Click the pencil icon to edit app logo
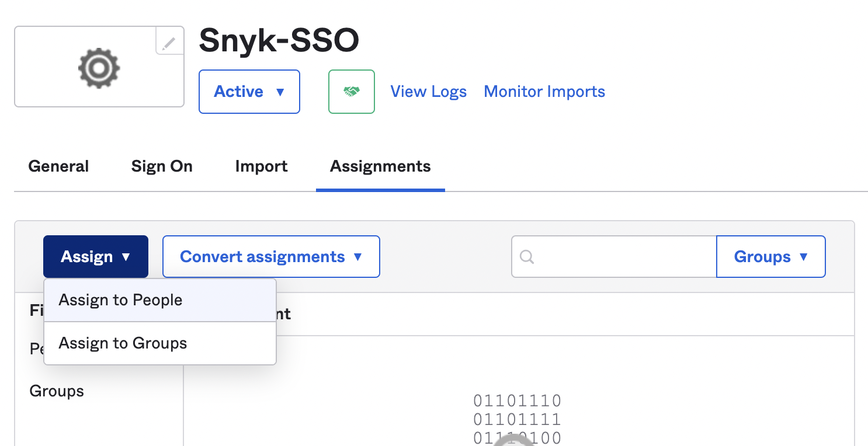The width and height of the screenshot is (868, 446). pos(168,42)
